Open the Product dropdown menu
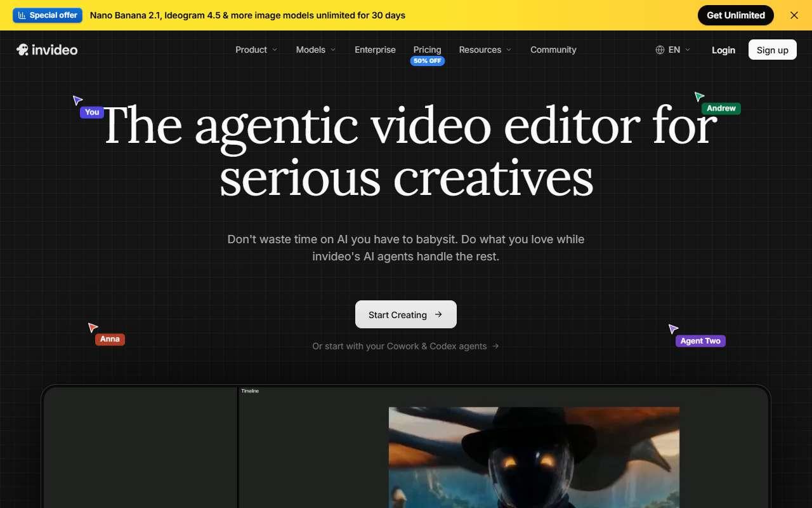Viewport: 812px width, 508px height. 256,50
